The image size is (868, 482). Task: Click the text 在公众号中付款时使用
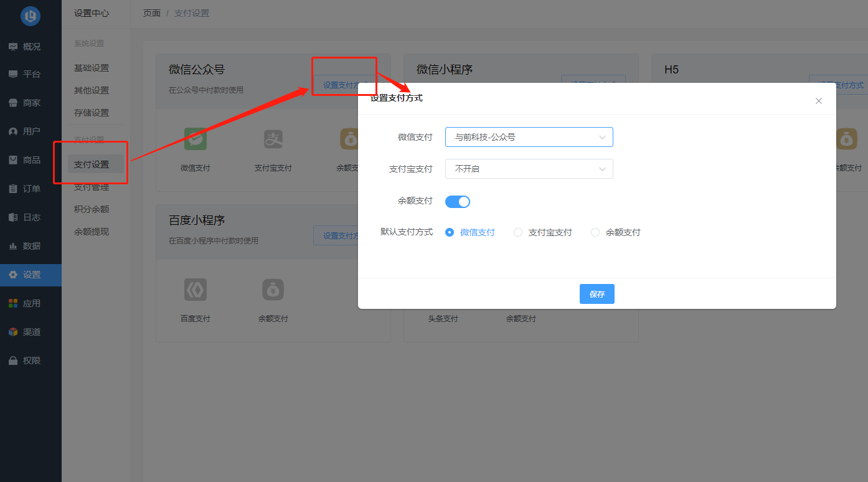(x=206, y=90)
